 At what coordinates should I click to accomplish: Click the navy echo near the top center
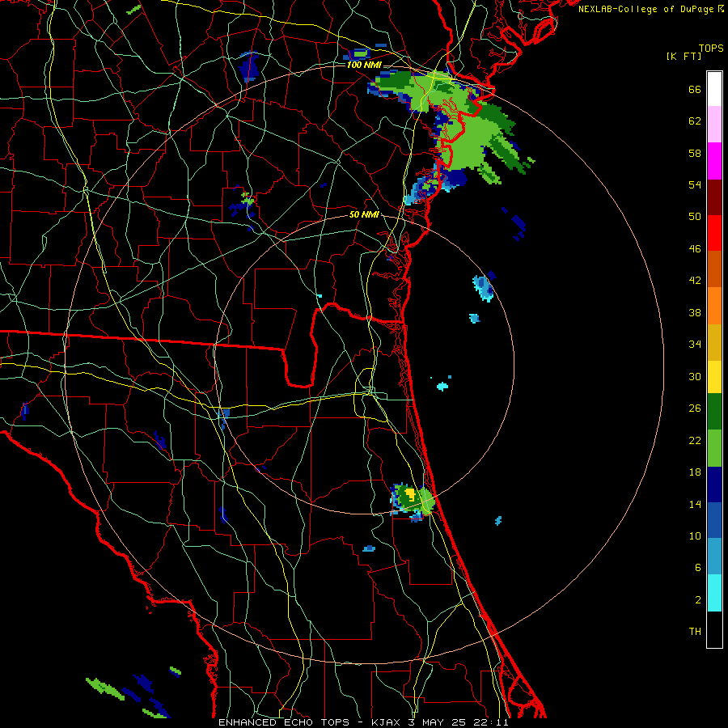point(248,66)
